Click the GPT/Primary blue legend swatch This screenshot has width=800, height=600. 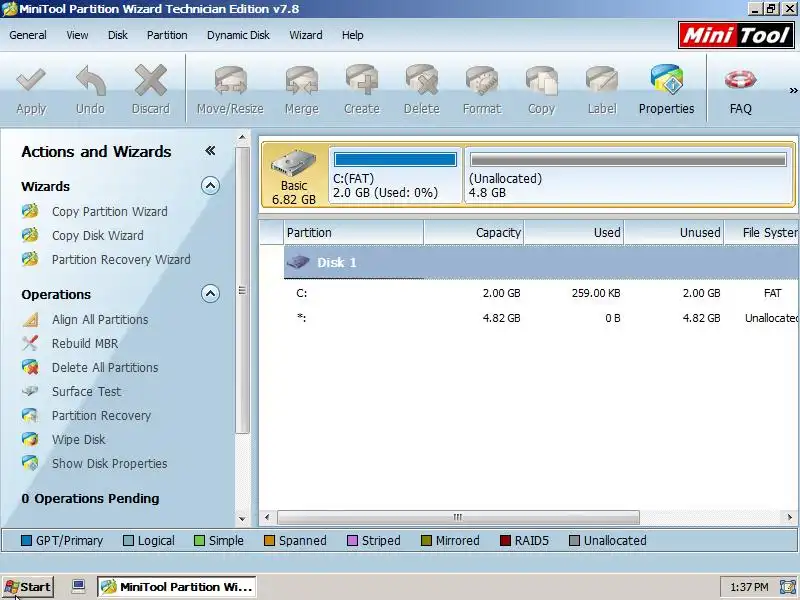[27, 540]
